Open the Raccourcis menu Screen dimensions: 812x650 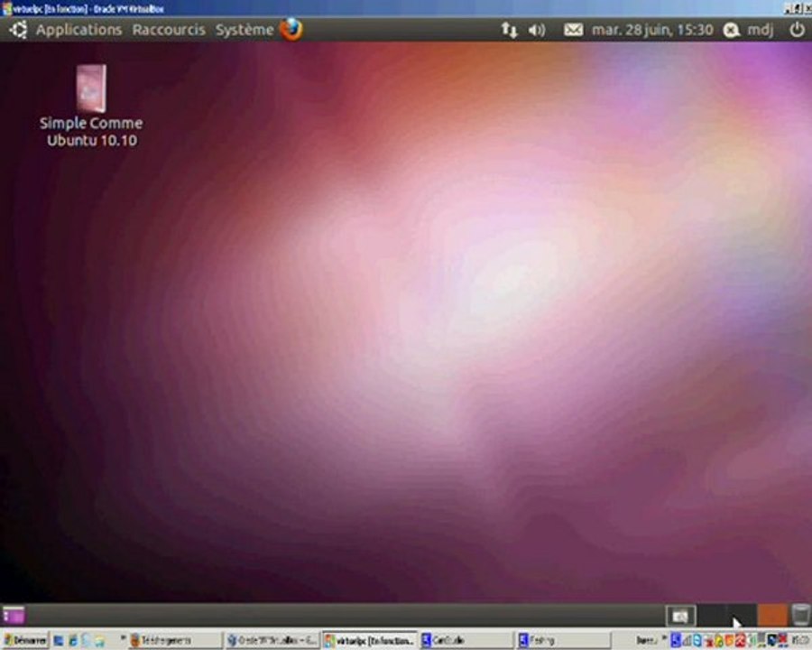point(169,30)
